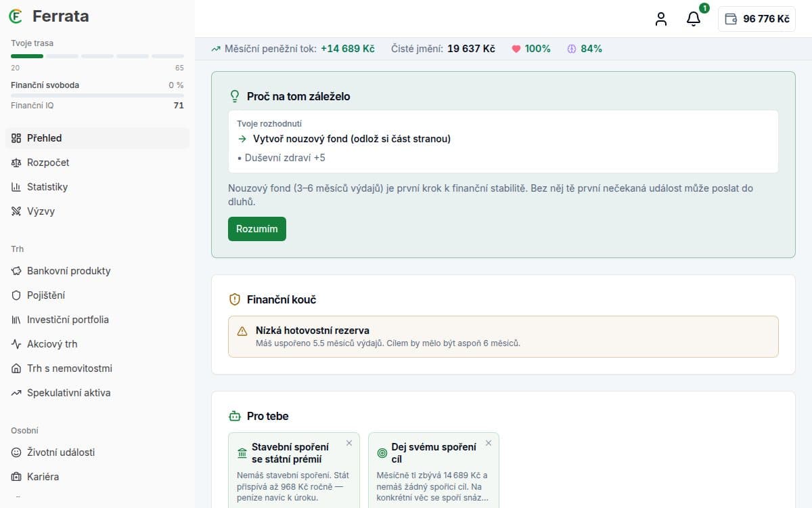Click the Bankovní produkty piggy bank icon
Viewport: 812px width, 508px height.
click(x=16, y=271)
